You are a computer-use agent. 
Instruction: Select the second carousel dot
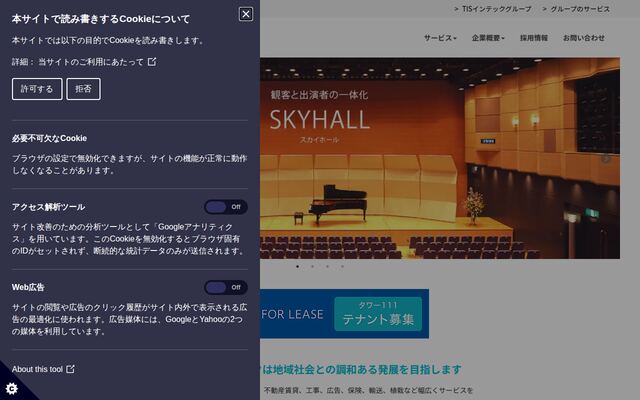point(312,267)
